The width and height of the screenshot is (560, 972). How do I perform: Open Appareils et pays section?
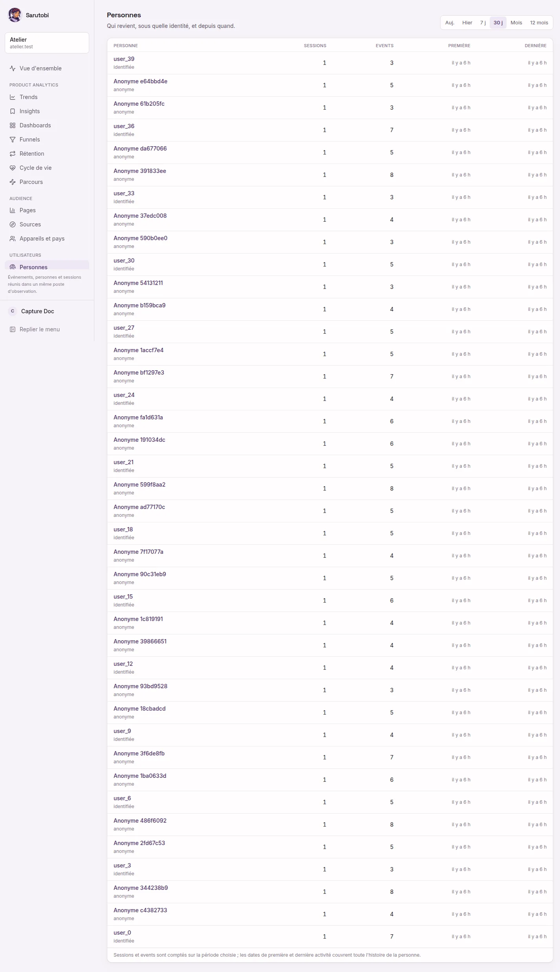click(47, 239)
